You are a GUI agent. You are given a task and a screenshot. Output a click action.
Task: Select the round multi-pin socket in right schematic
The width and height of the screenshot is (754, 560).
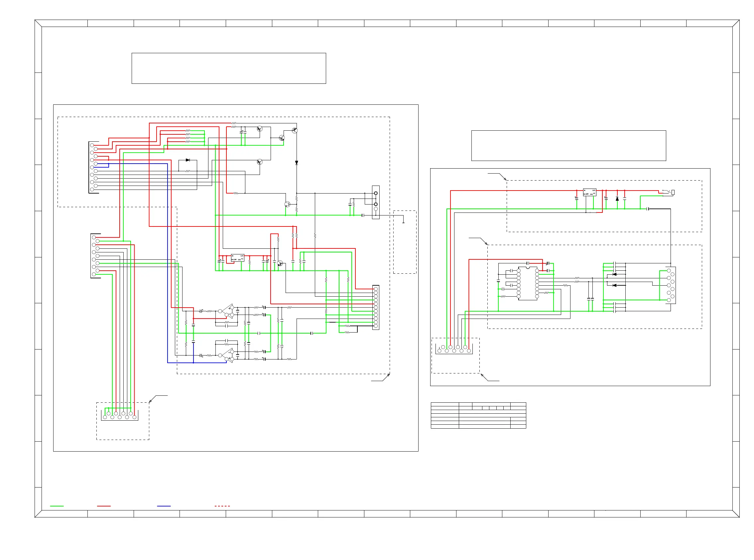(x=670, y=285)
